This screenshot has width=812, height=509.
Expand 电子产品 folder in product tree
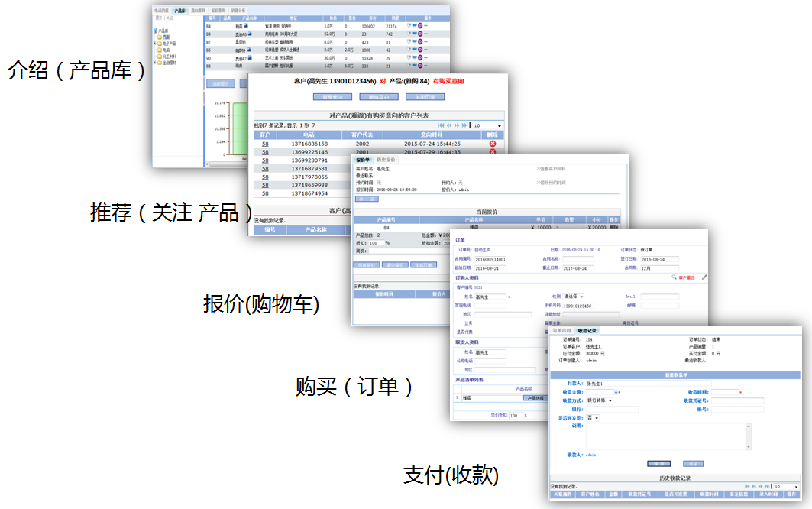154,43
